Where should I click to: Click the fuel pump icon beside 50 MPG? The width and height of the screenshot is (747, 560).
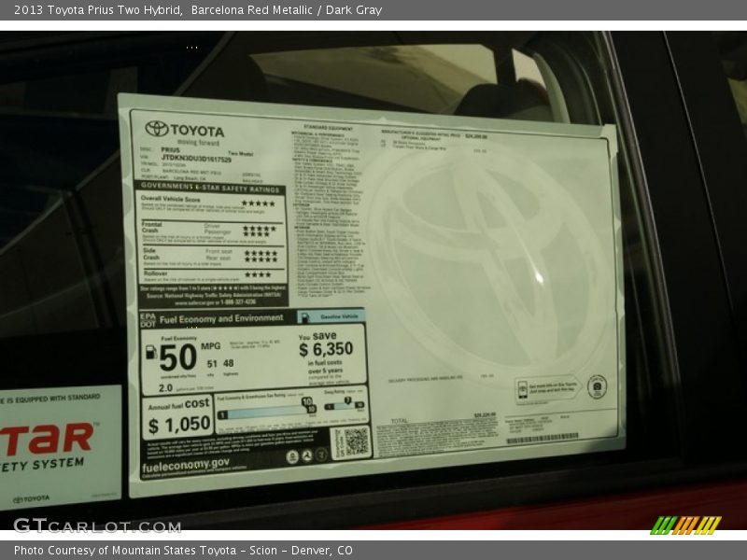(x=150, y=353)
